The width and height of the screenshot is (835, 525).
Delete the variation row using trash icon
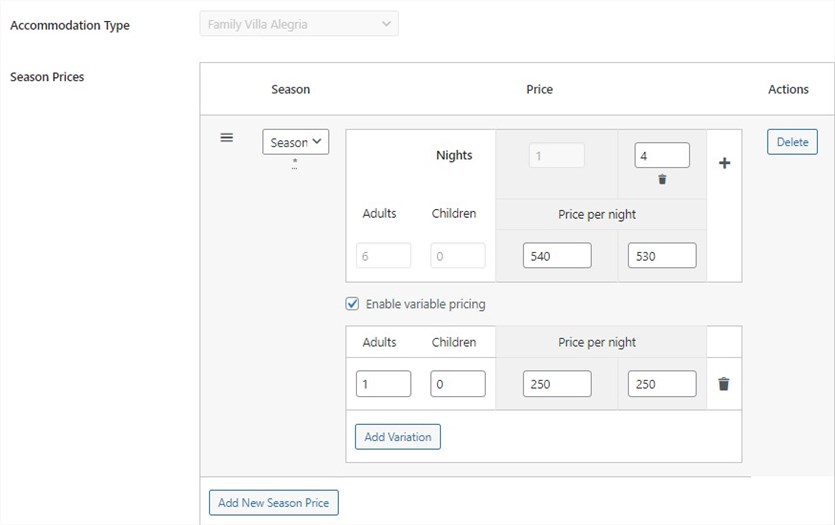point(724,384)
